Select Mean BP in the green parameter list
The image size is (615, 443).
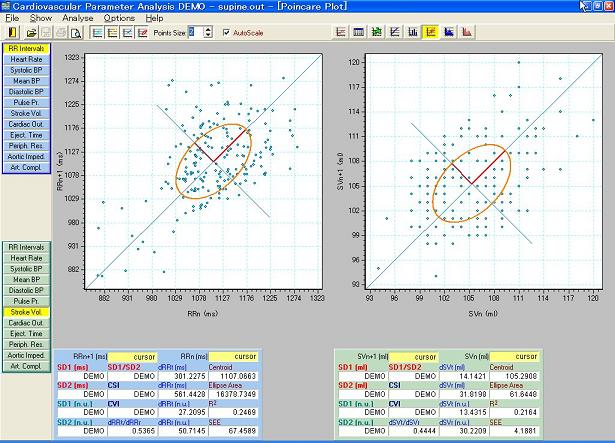point(26,280)
